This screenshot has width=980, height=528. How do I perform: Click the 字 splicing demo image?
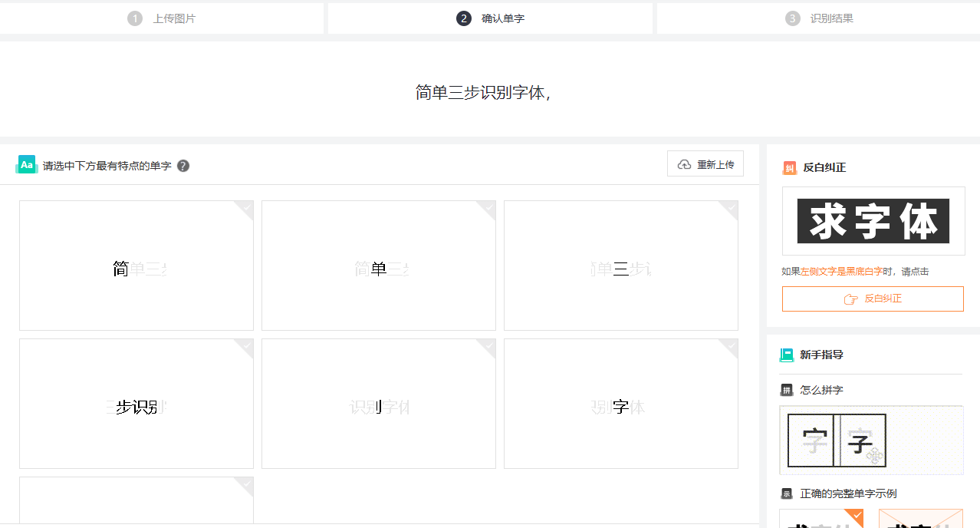point(837,441)
